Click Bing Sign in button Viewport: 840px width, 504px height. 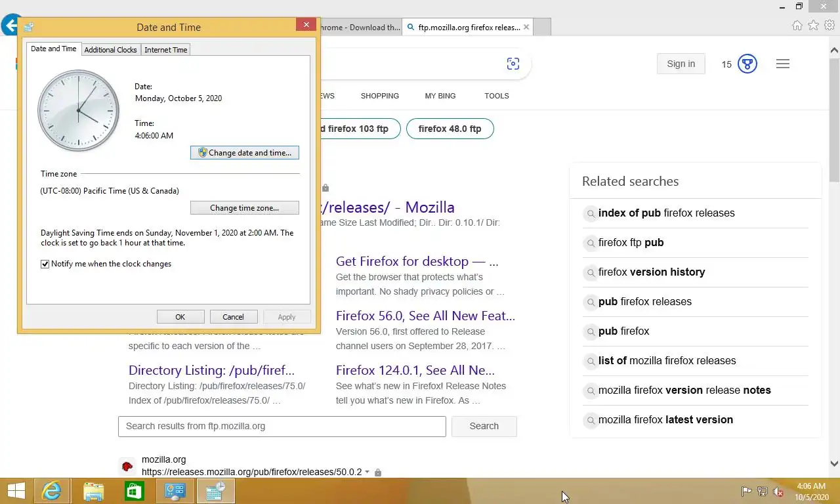(x=681, y=64)
